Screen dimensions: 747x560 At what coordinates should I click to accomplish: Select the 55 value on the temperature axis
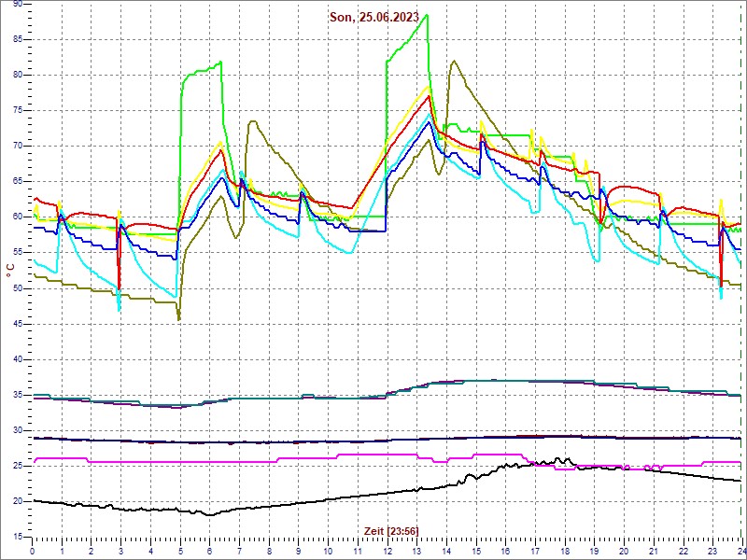tap(18, 253)
